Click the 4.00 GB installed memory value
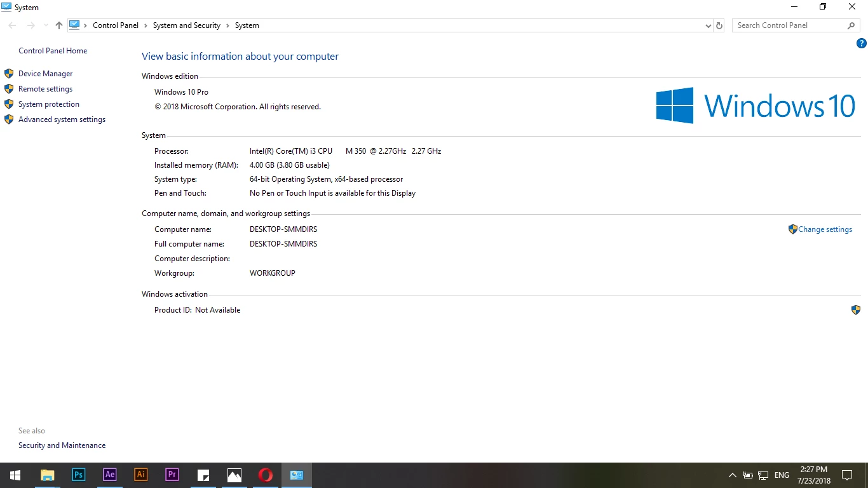The height and width of the screenshot is (488, 868). point(290,165)
